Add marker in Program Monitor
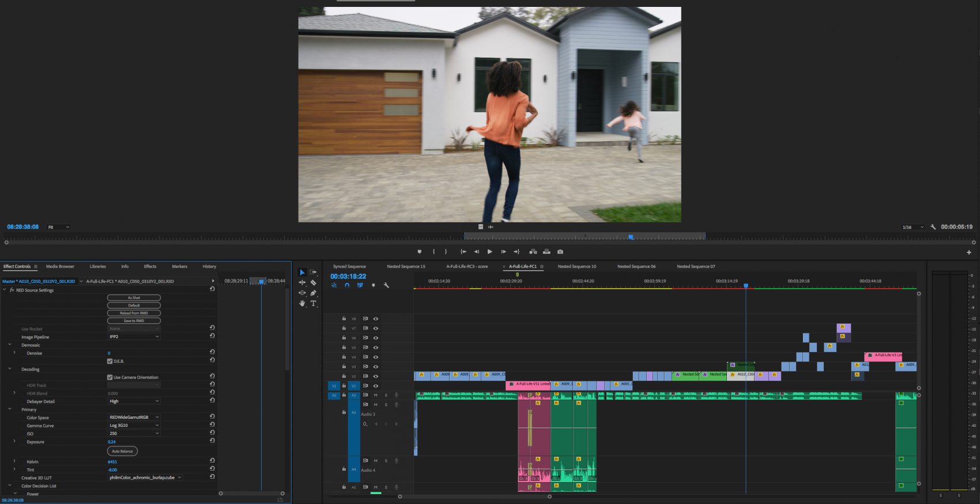 tap(419, 252)
